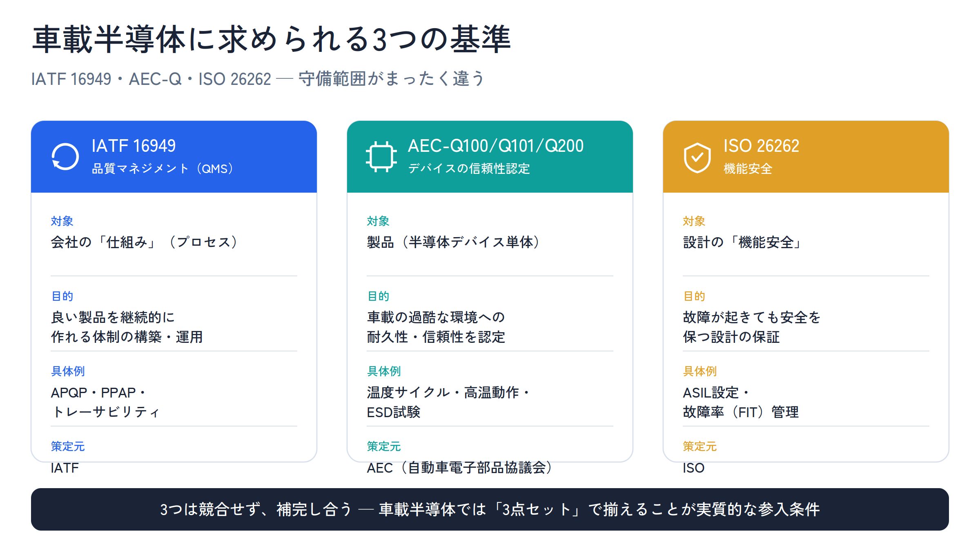The height and width of the screenshot is (551, 980).
Task: Click the 策定元 label in the IATF card
Action: pos(68,446)
